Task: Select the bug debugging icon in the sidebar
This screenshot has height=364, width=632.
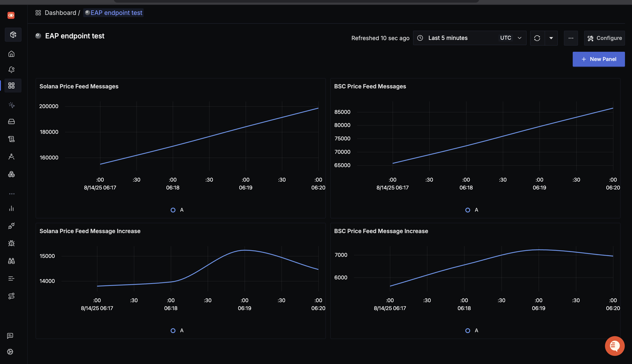Action: pos(11,243)
